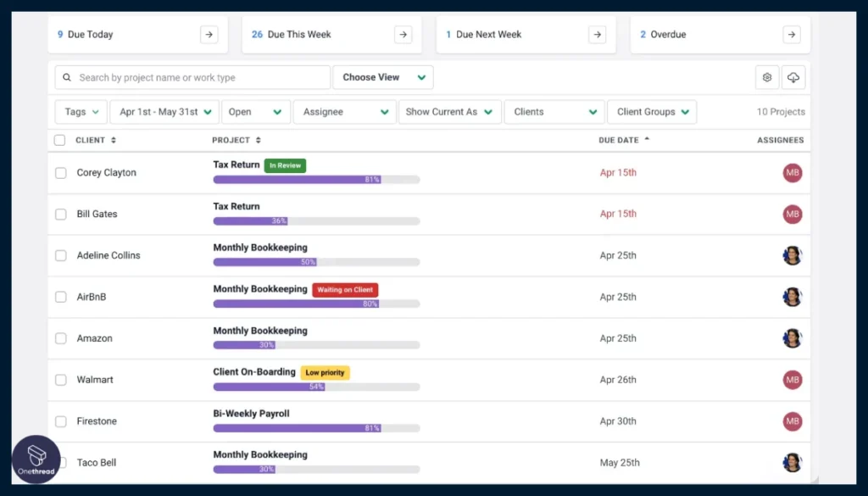The height and width of the screenshot is (496, 868).
Task: Click Amazon's assignee photo avatar
Action: point(793,338)
